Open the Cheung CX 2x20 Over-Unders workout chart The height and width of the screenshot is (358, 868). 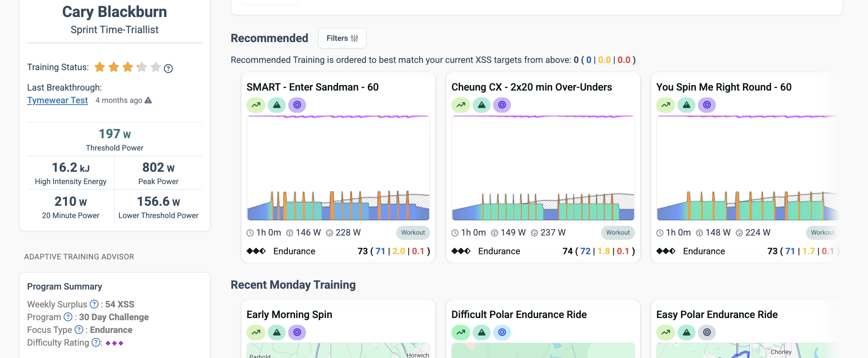click(x=543, y=168)
